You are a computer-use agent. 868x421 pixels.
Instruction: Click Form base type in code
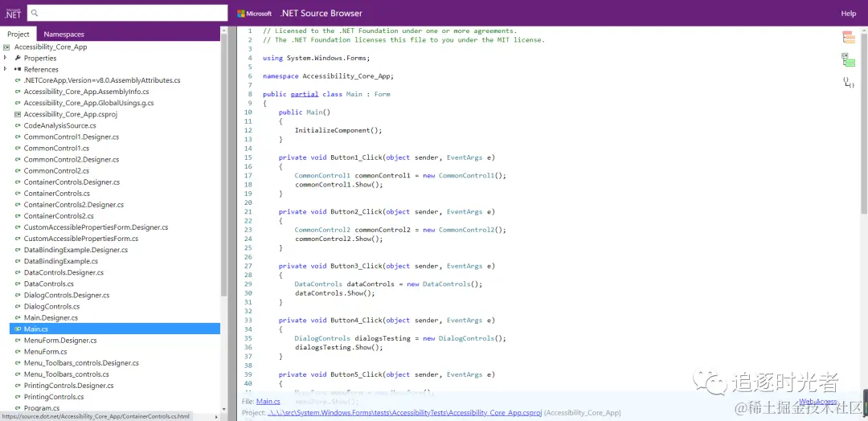(x=382, y=94)
